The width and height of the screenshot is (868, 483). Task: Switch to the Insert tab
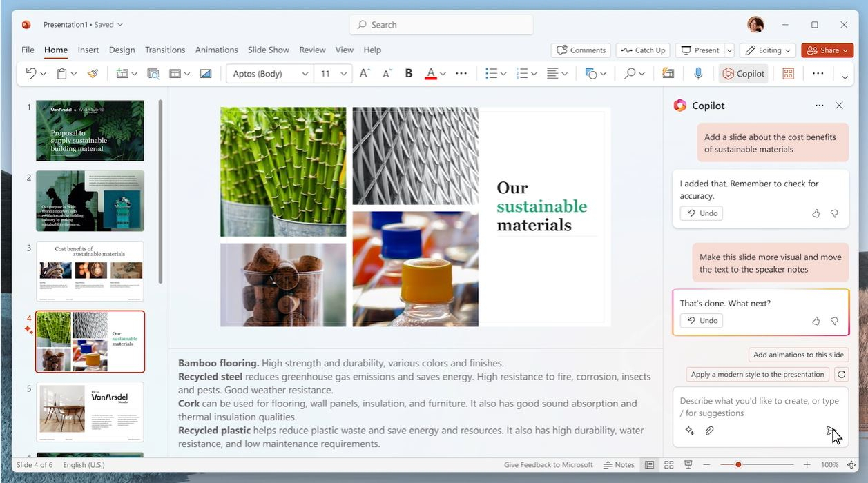[x=88, y=50]
